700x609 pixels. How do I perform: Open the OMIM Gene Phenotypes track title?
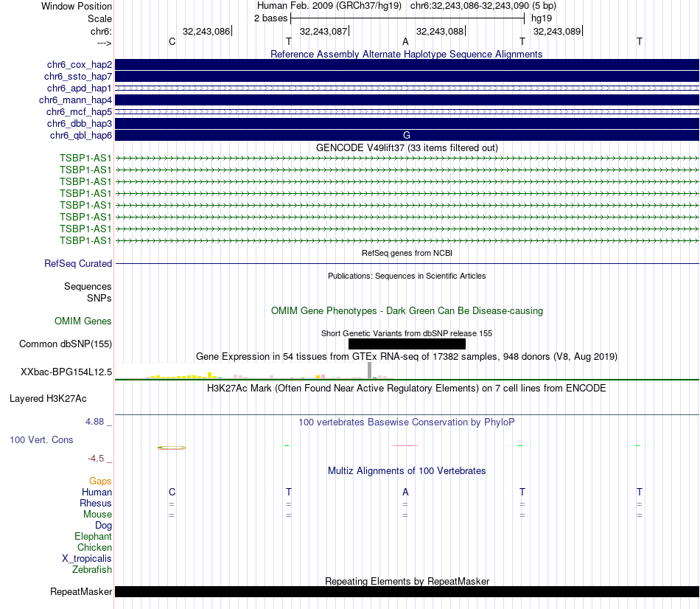coord(407,311)
